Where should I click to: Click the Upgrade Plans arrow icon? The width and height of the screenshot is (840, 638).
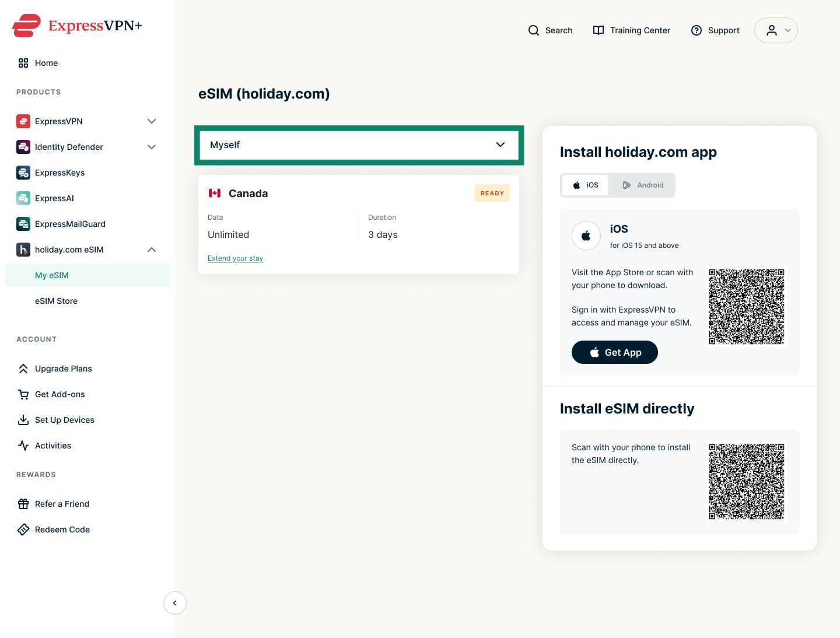pyautogui.click(x=23, y=369)
